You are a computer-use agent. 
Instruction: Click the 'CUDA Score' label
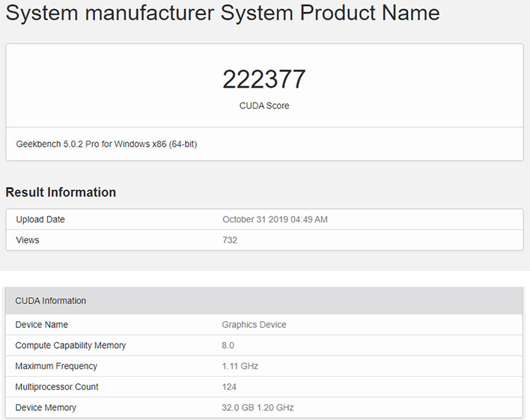pos(264,106)
